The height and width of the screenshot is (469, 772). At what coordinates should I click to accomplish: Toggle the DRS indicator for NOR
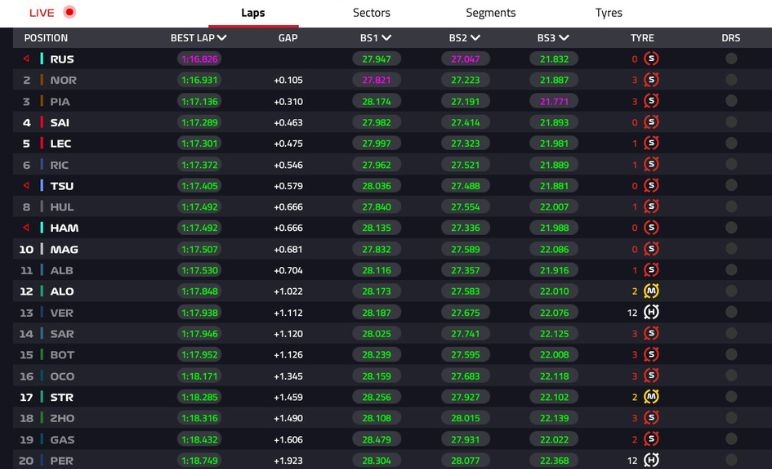coord(731,80)
